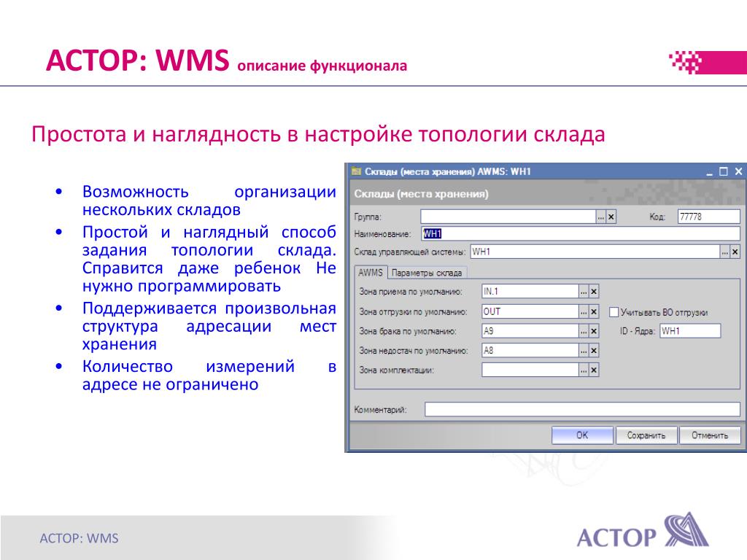Open selection for Зона отгрузки по умолчанию

(x=584, y=311)
